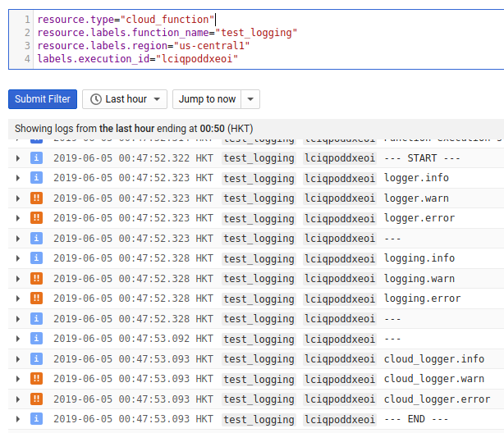Click info severity icon on logging.info row

36,258
